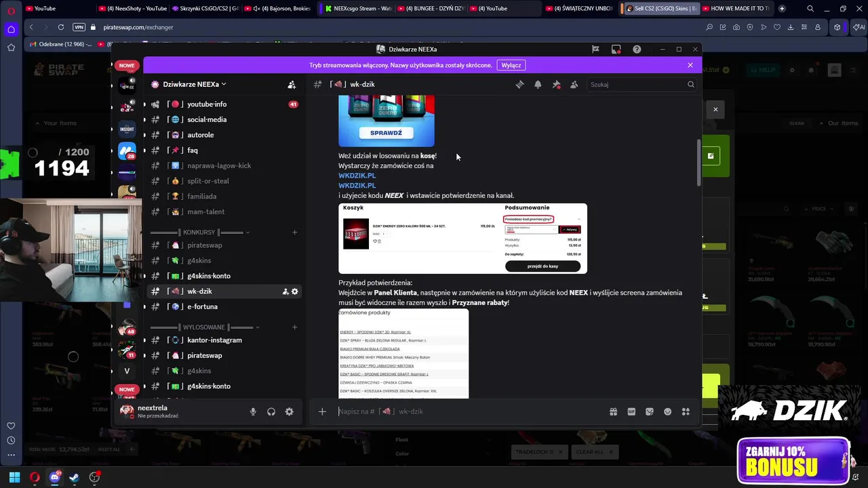Image resolution: width=868 pixels, height=488 pixels.
Task: Click the search magnifier icon in Discord
Action: point(690,85)
